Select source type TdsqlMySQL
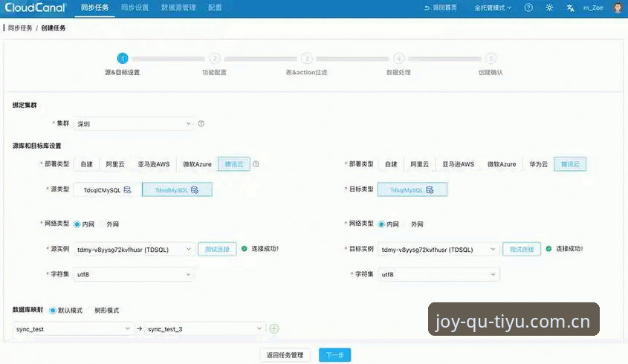628x364 pixels. (x=177, y=190)
